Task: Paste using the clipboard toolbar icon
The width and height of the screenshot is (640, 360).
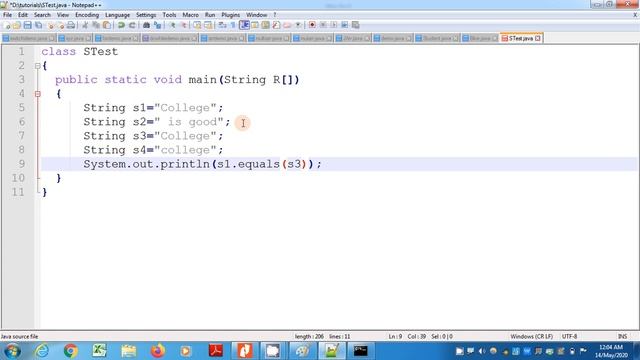Action: tap(107, 25)
